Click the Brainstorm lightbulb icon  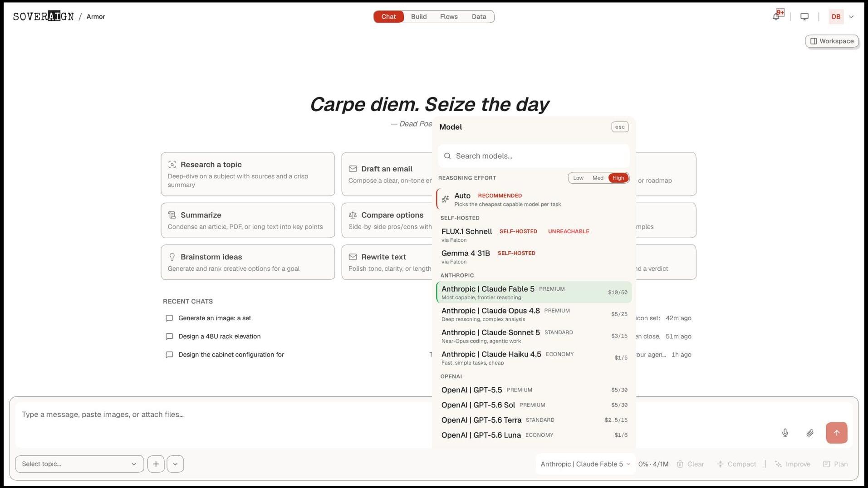172,257
